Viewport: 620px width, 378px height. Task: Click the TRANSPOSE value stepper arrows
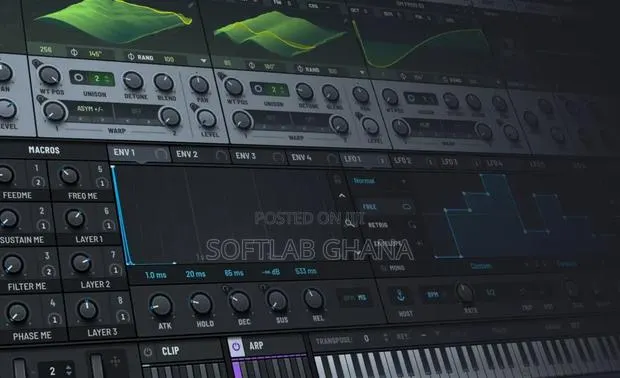coord(385,337)
